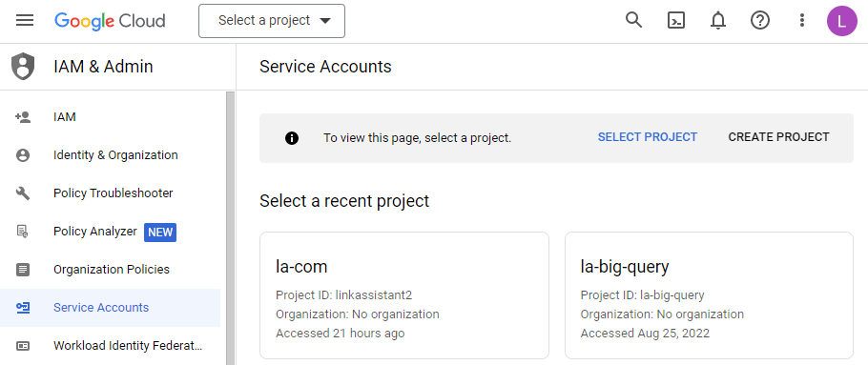Open Identity & Organization page
868x365 pixels.
tap(110, 155)
